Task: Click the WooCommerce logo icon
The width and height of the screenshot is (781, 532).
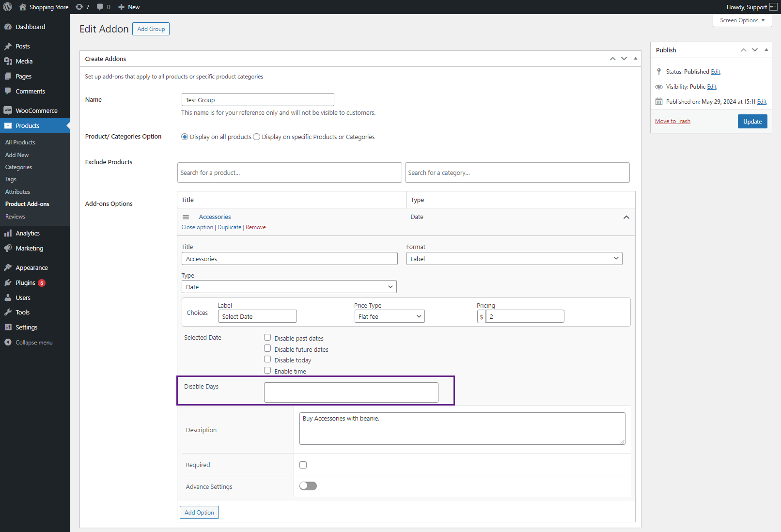Action: point(8,110)
